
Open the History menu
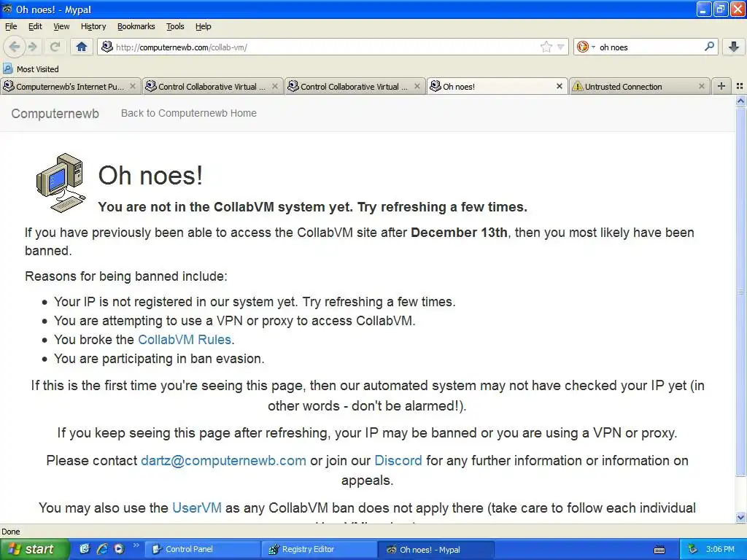coord(93,26)
